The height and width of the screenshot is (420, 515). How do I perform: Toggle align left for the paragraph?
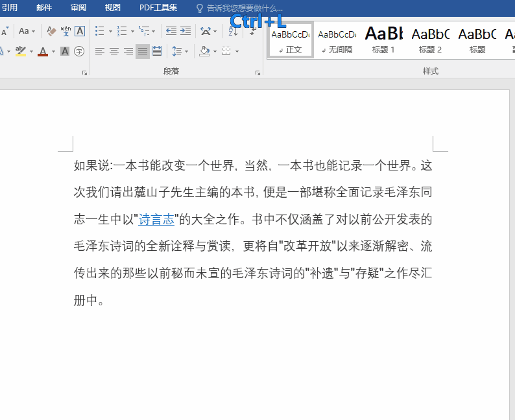pyautogui.click(x=99, y=51)
